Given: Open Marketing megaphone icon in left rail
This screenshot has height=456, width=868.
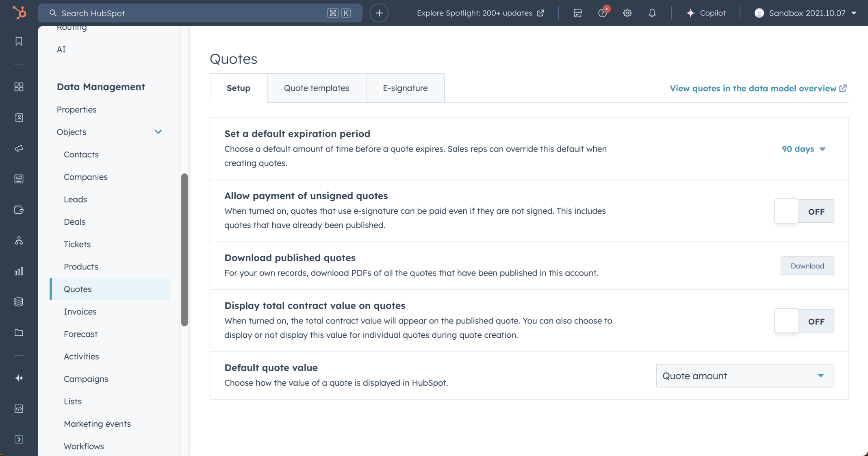Looking at the screenshot, I should point(19,148).
